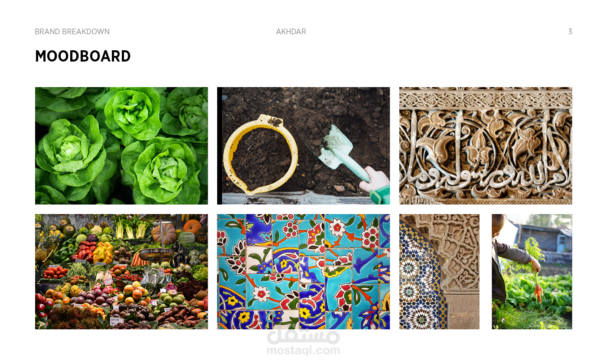Select the colorful floral tiles image

coord(303,272)
